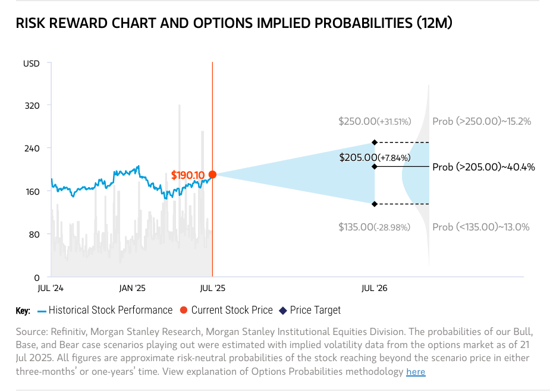This screenshot has width=550, height=392.
Task: Click the JAN '25 axis label
Action: click(x=132, y=289)
